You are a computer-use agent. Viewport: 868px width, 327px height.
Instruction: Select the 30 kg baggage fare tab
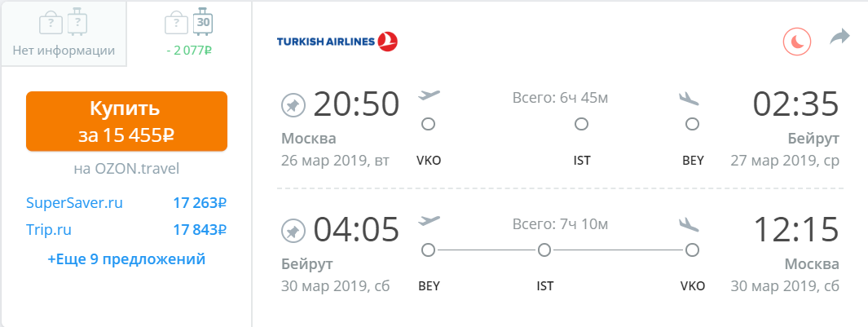[x=189, y=34]
